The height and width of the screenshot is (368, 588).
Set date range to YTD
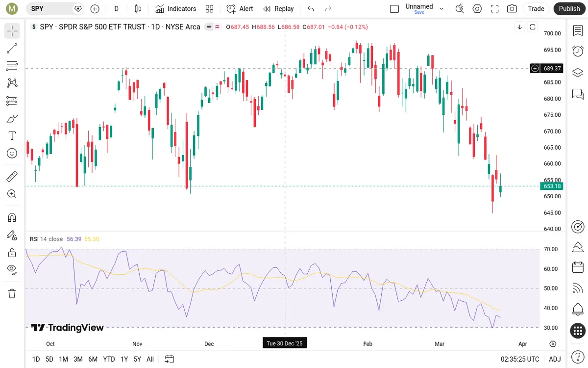[x=109, y=359]
